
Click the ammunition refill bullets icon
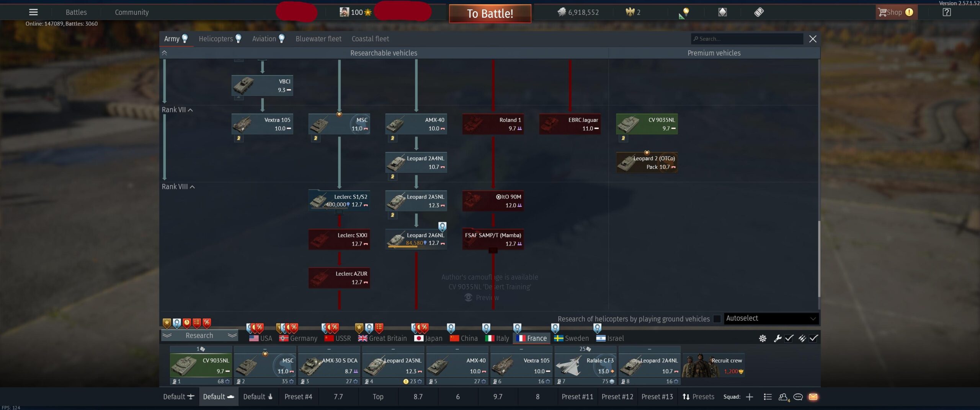[x=802, y=338]
